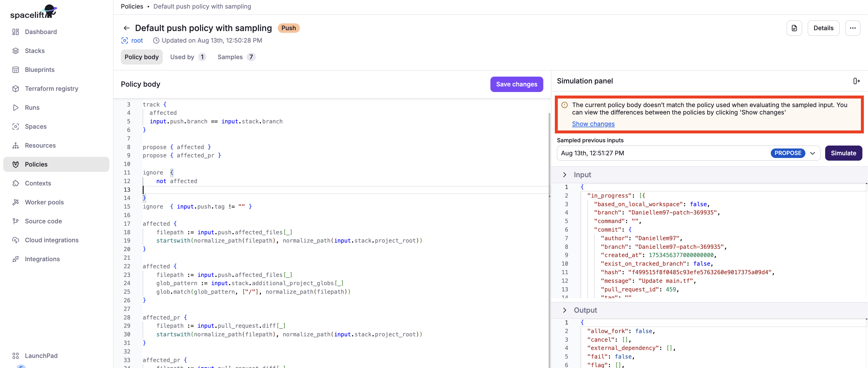Click the root space link
868x368 pixels.
point(137,41)
